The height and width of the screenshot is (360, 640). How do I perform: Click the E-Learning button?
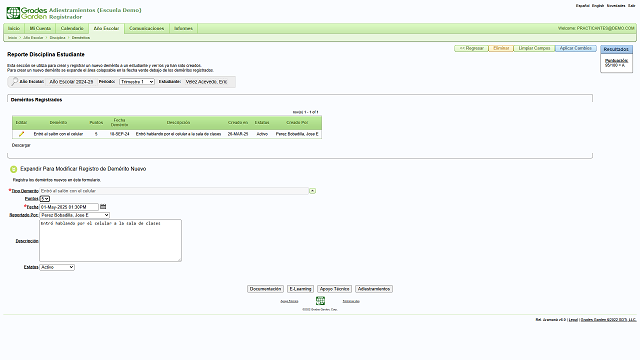click(x=300, y=289)
